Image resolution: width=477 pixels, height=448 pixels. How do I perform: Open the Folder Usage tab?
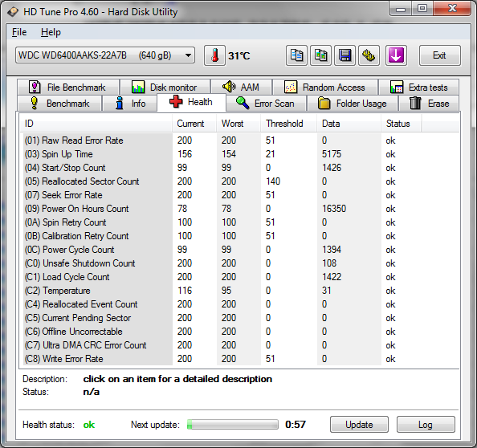[x=353, y=104]
